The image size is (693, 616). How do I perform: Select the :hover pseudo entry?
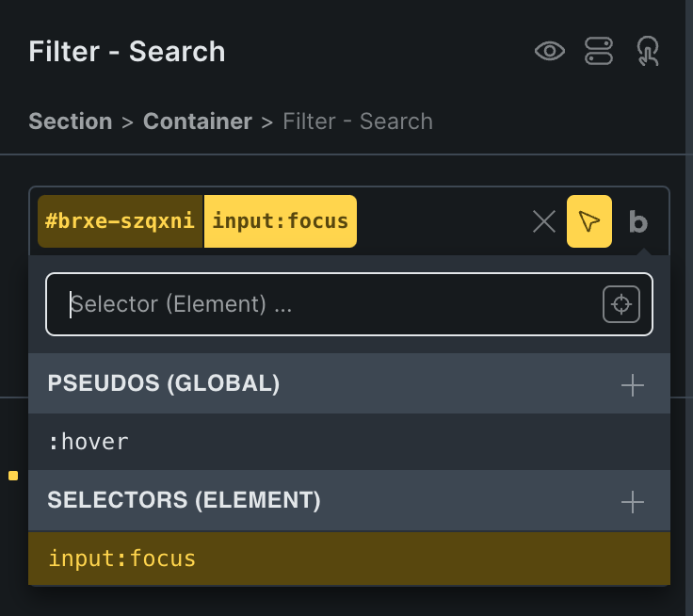pyautogui.click(x=89, y=441)
